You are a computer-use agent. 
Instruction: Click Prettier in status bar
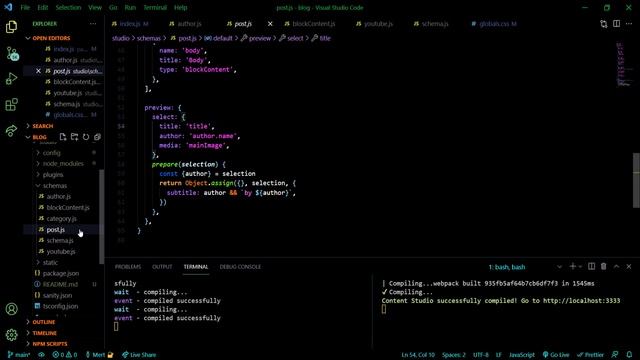[591, 355]
